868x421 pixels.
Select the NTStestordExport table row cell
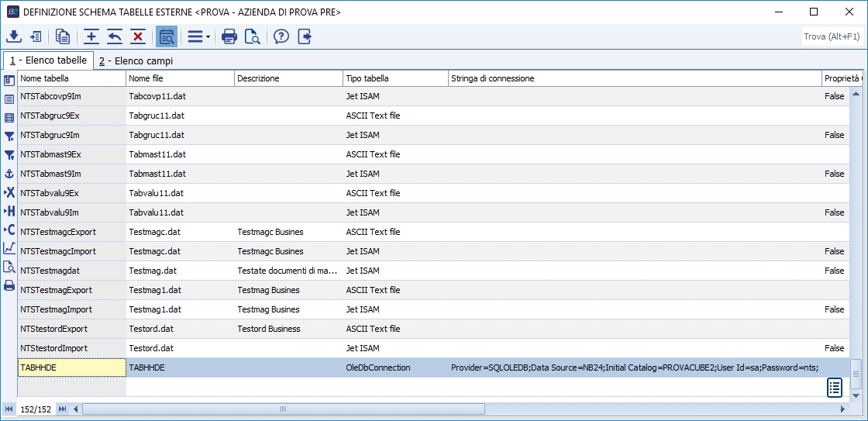pos(71,329)
